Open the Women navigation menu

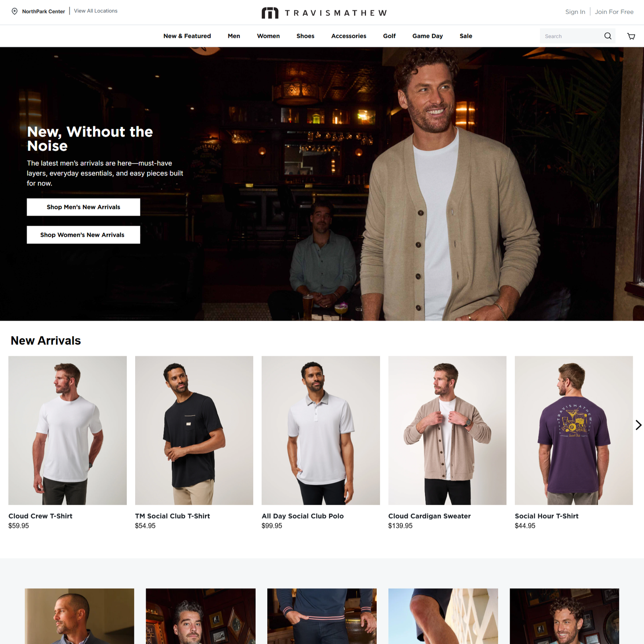coord(268,36)
